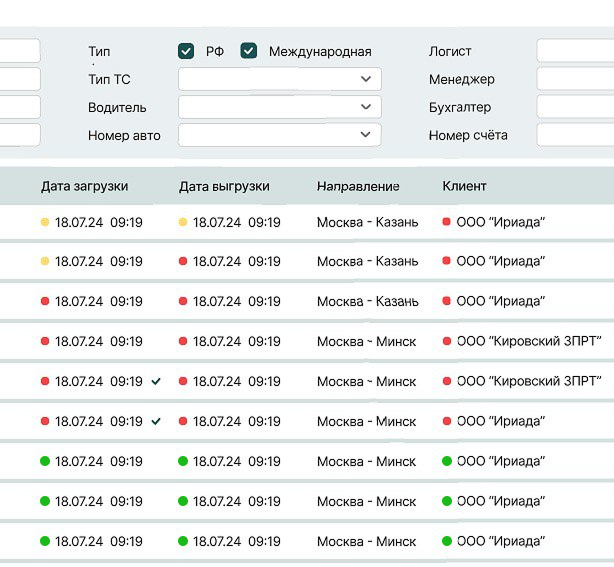Click red client dot in first Кировский ЗПРТ row
The width and height of the screenshot is (614, 567).
click(447, 342)
